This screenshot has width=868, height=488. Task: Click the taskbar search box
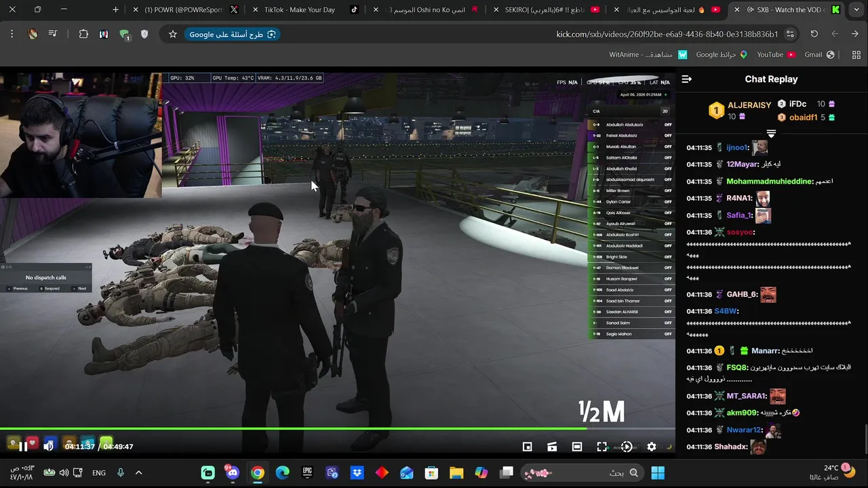(x=583, y=472)
